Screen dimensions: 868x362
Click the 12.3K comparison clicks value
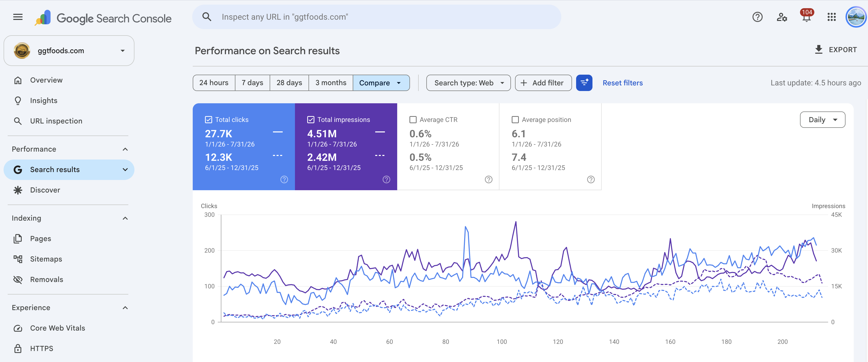(x=218, y=157)
